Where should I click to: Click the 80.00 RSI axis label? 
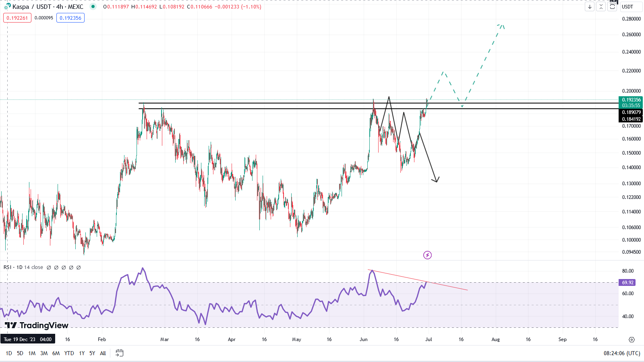coord(628,271)
